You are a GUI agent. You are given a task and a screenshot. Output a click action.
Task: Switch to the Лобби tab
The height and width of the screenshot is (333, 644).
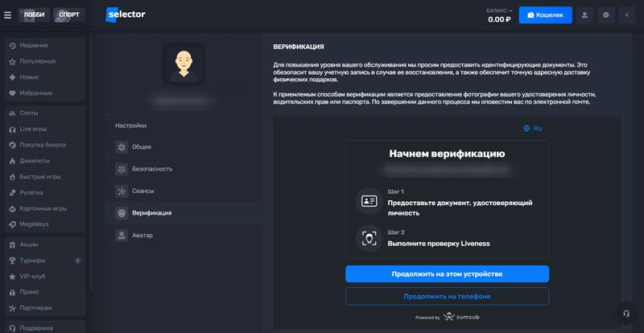[x=35, y=14]
